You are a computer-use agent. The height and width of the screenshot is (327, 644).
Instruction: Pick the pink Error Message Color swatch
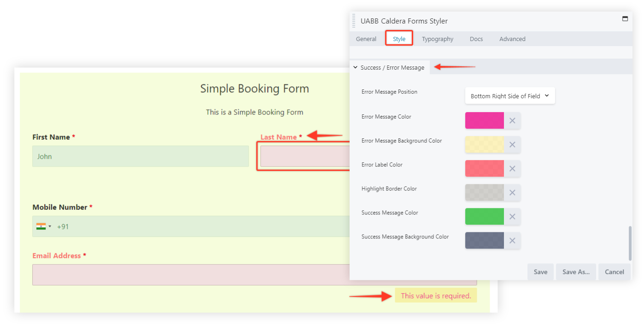pos(484,120)
